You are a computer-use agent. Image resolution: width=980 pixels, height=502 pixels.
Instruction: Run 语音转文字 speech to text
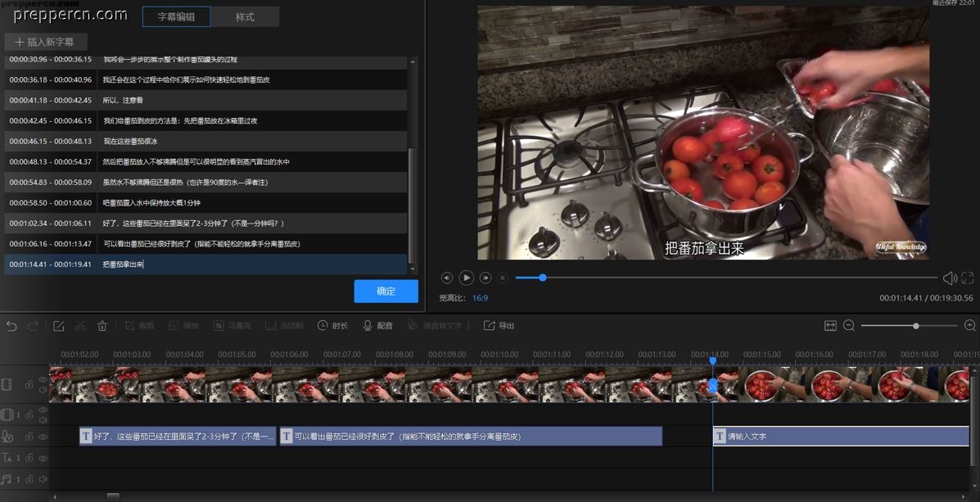(x=435, y=326)
